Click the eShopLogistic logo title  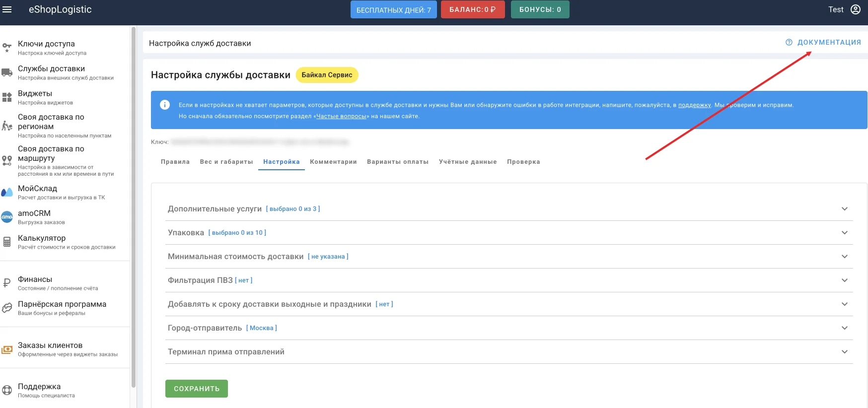[x=60, y=9]
